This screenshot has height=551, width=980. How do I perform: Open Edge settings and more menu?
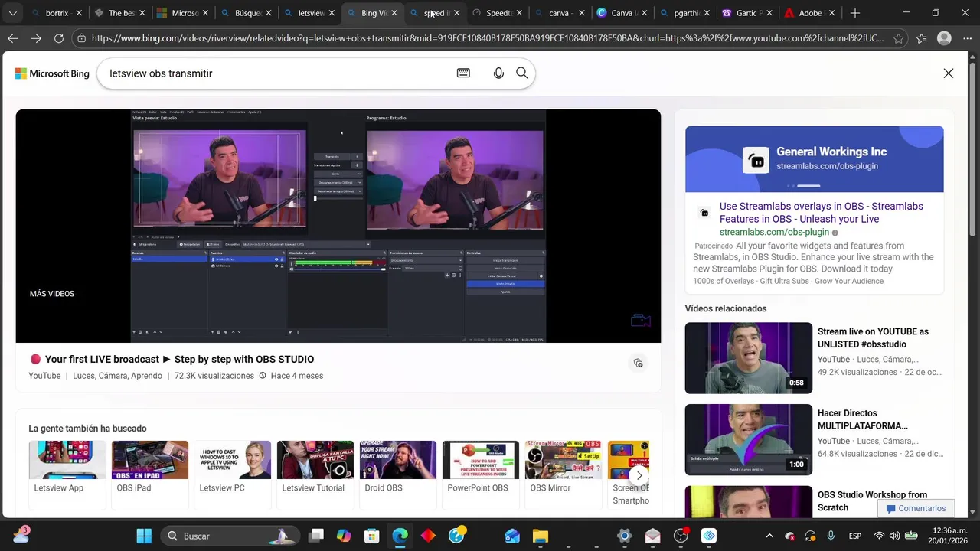click(x=966, y=38)
